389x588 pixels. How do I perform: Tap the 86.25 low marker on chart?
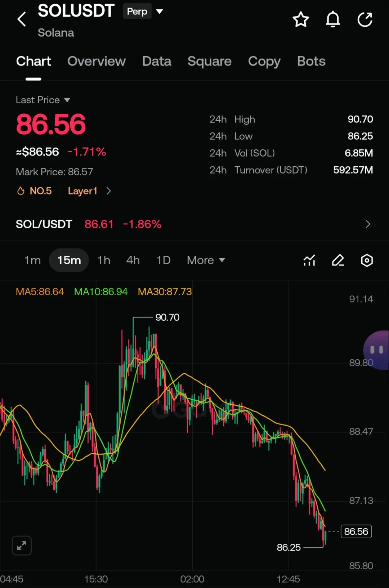tap(289, 547)
